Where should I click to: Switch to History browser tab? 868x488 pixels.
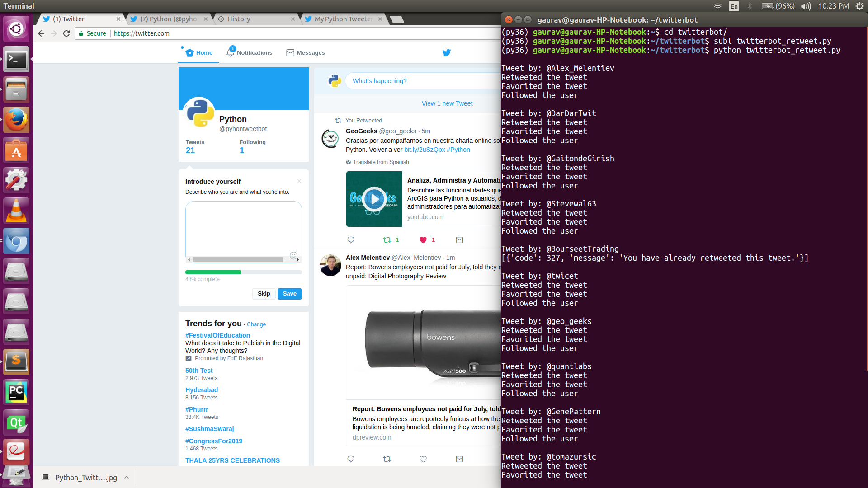tap(256, 19)
